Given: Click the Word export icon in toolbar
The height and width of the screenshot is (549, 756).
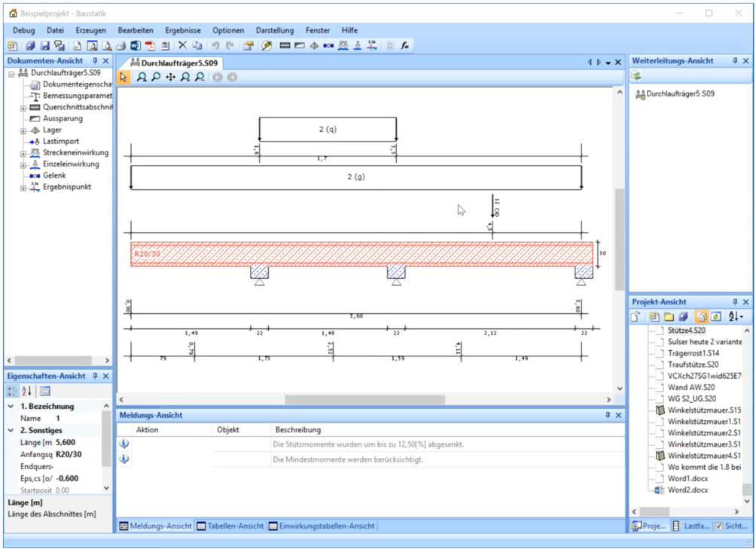Looking at the screenshot, I should coord(136,46).
